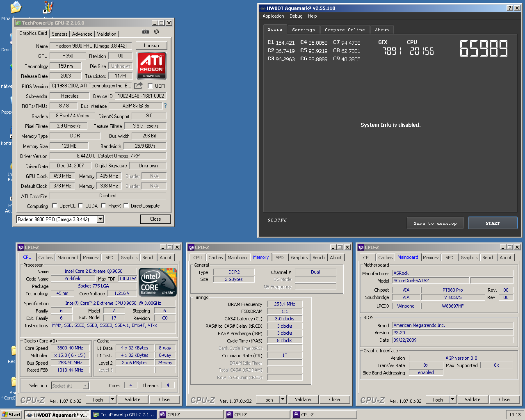Click the HWBOT Aquamark help question button
Viewport: 525px width, 420px height.
pos(510,8)
